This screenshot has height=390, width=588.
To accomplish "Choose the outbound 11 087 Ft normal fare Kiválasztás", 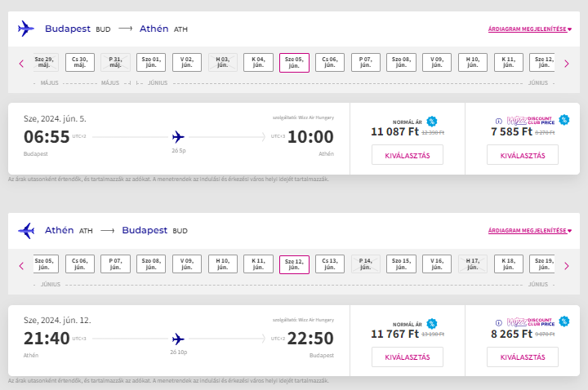I will point(408,155).
